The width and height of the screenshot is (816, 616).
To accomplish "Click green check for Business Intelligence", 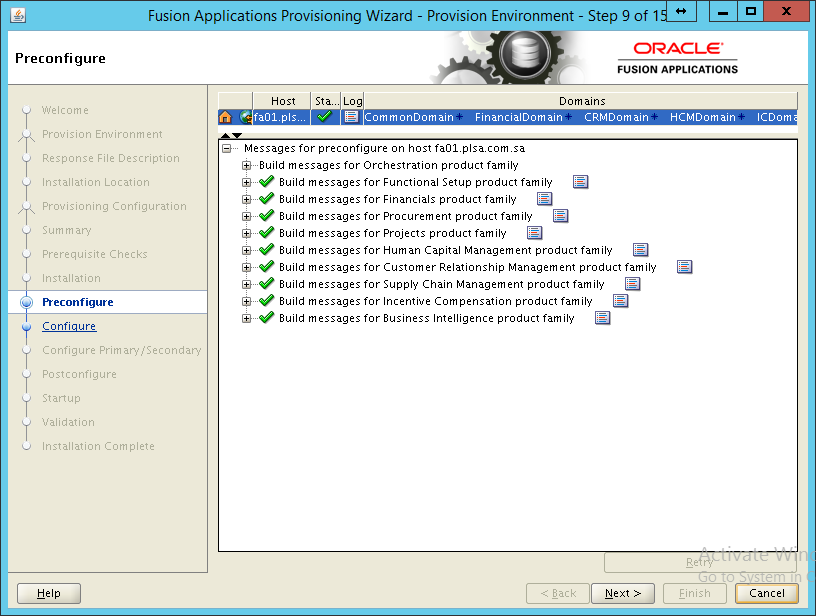I will 266,318.
